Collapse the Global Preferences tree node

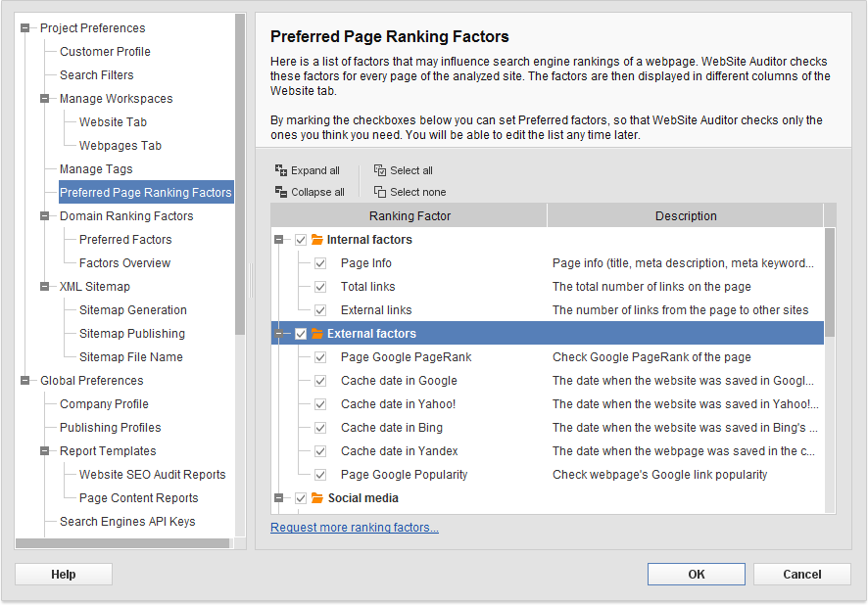pos(24,381)
